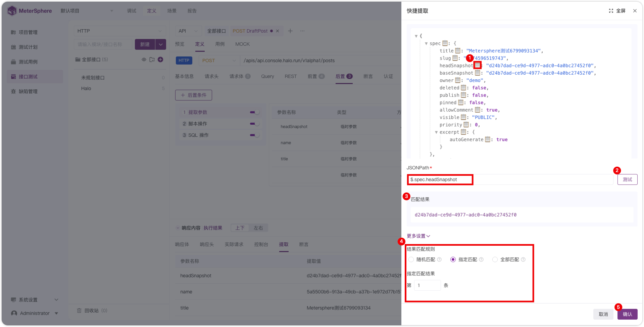The width and height of the screenshot is (644, 327).
Task: Expand the 更多设置 section
Action: pos(418,236)
